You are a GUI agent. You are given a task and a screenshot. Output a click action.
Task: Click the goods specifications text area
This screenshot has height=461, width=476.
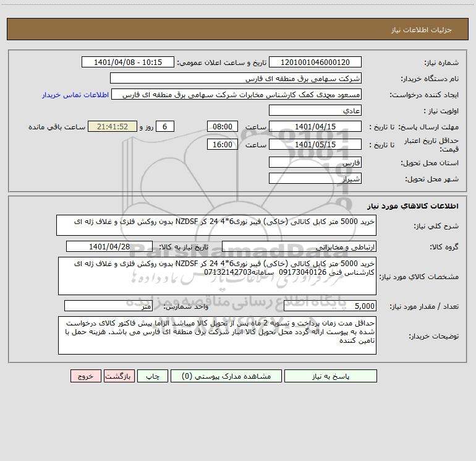click(x=217, y=276)
